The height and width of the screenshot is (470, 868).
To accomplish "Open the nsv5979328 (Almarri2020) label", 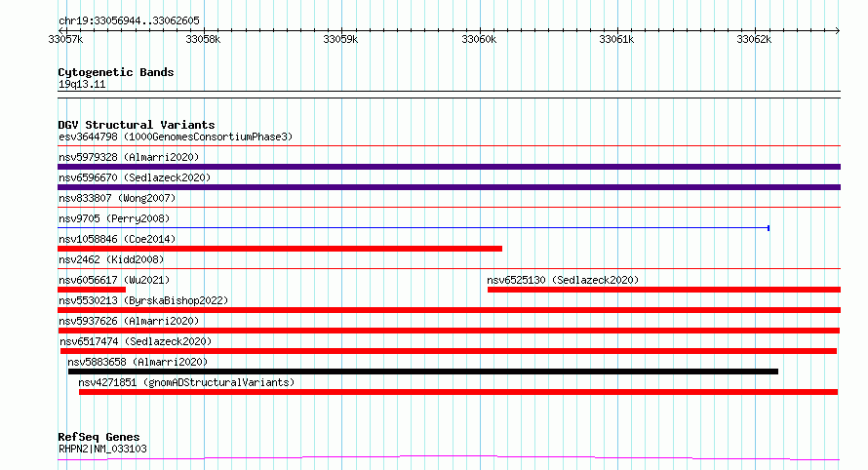I will 129,157.
